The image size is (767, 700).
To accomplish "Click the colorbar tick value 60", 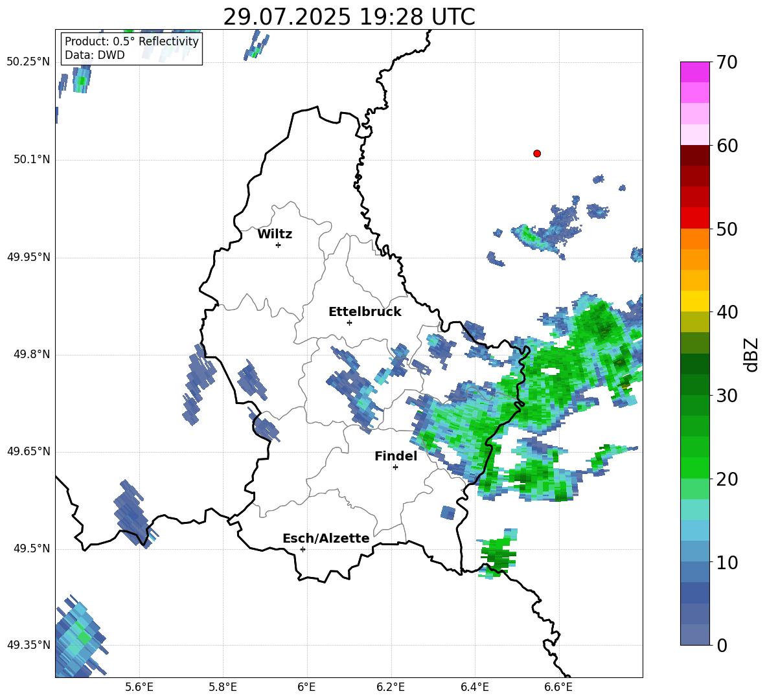I will [x=727, y=145].
